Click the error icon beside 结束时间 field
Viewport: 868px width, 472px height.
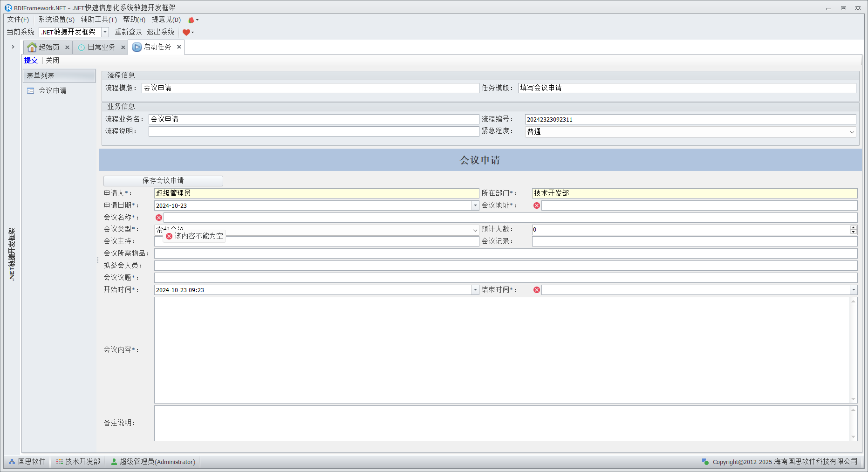(537, 290)
